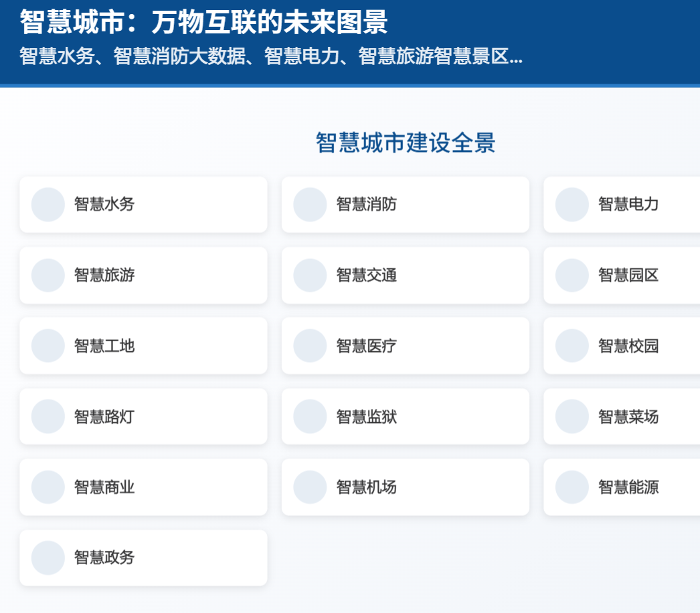
Task: Open the 智慧工地 category
Action: point(143,346)
